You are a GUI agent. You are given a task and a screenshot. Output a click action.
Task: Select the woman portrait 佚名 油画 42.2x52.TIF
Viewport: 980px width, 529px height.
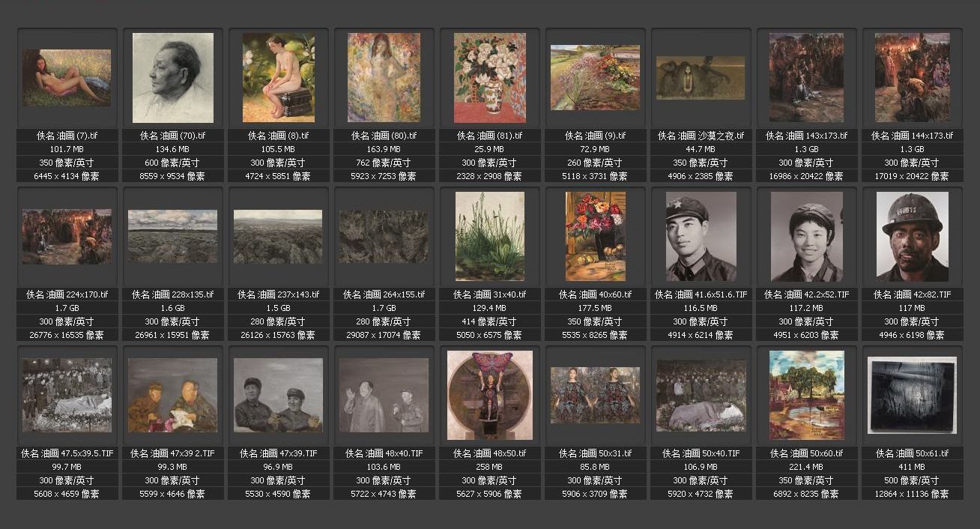point(807,237)
